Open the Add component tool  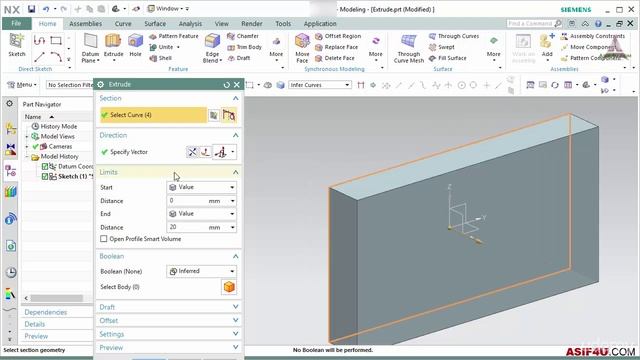[547, 46]
